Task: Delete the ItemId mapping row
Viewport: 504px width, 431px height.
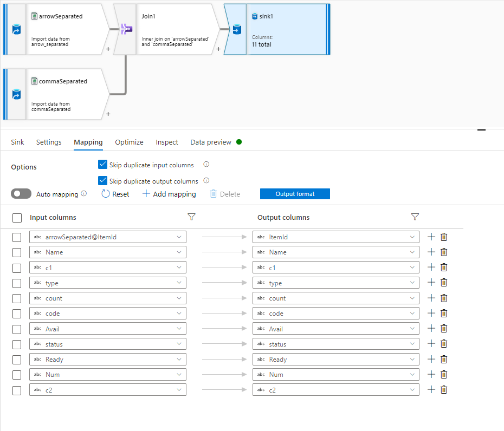Action: 444,237
